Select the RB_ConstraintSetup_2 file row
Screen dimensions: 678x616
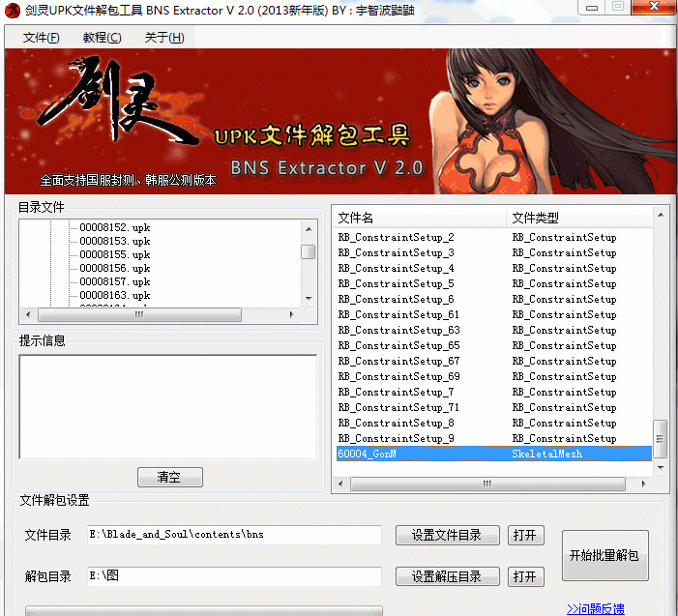point(494,237)
